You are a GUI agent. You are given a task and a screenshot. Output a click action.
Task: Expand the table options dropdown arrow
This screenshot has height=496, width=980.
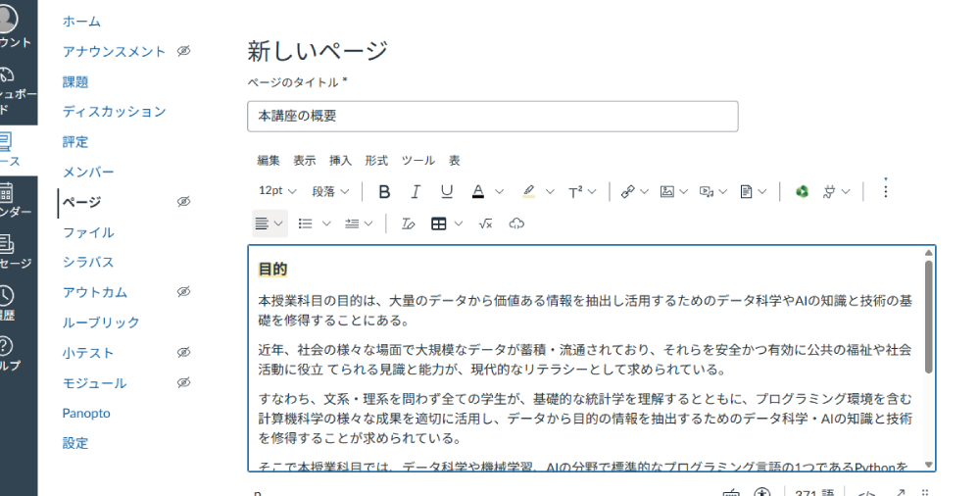tap(458, 223)
